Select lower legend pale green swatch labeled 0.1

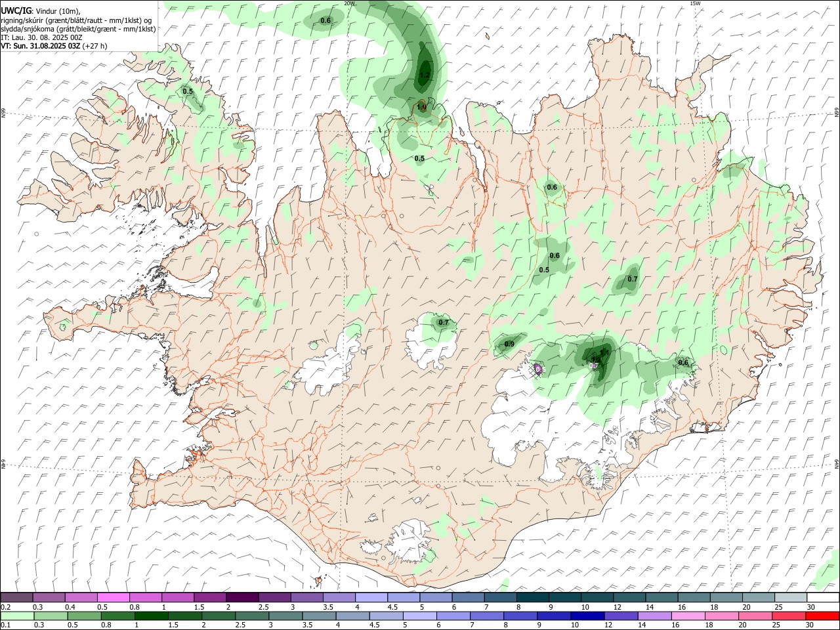[17, 616]
